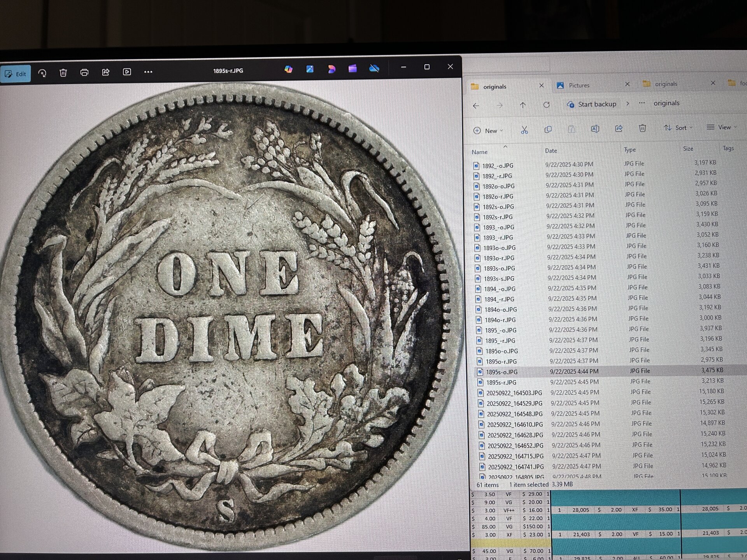This screenshot has height=560, width=747.
Task: Expand the New dropdown in Explorer
Action: pos(489,131)
